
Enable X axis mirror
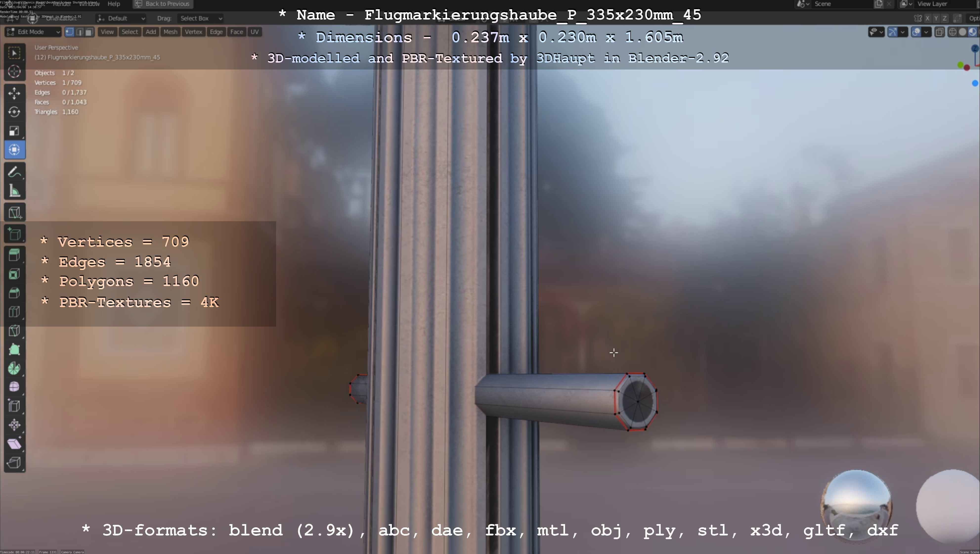(x=928, y=18)
